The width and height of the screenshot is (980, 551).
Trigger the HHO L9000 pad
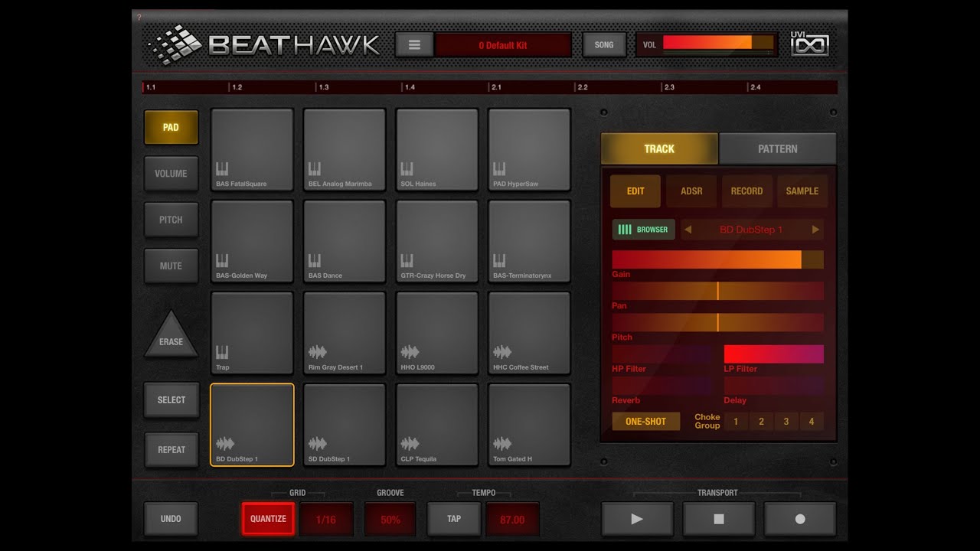pyautogui.click(x=437, y=333)
